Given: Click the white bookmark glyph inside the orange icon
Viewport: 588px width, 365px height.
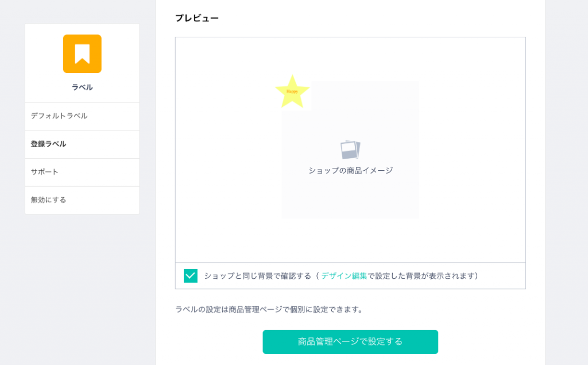Looking at the screenshot, I should (x=82, y=53).
